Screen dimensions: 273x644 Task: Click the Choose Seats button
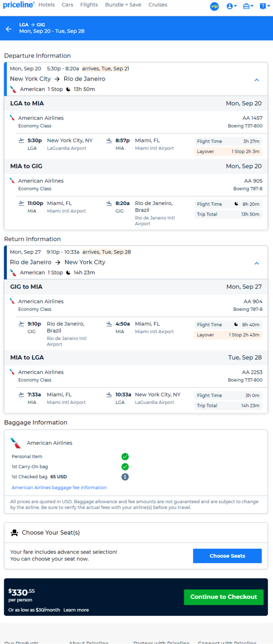(227, 556)
